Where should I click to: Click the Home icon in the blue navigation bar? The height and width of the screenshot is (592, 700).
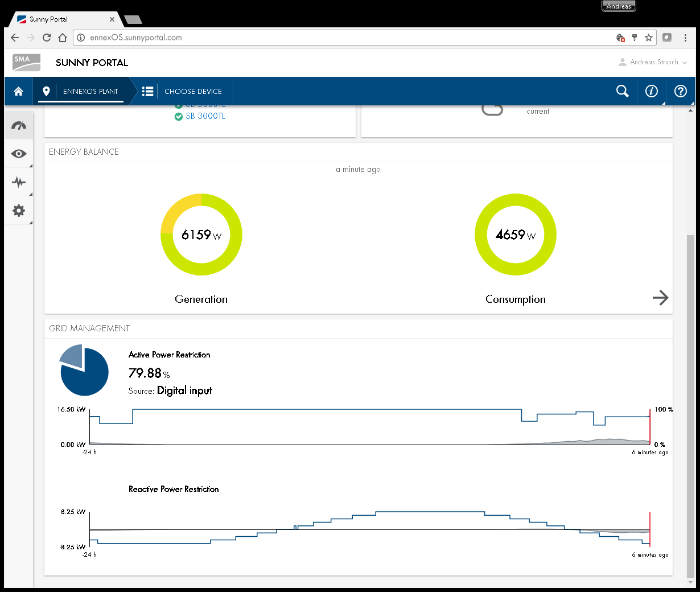(19, 91)
